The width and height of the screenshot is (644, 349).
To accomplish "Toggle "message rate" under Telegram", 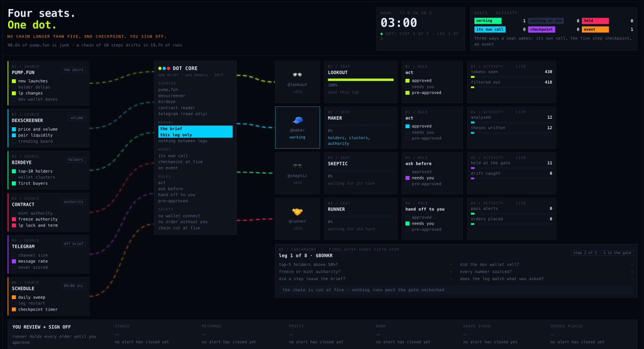I will (x=14, y=261).
